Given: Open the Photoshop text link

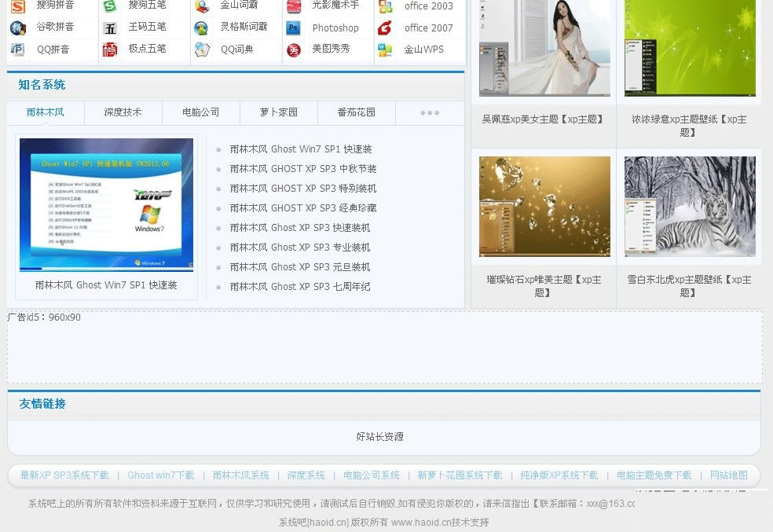Looking at the screenshot, I should click(x=335, y=28).
